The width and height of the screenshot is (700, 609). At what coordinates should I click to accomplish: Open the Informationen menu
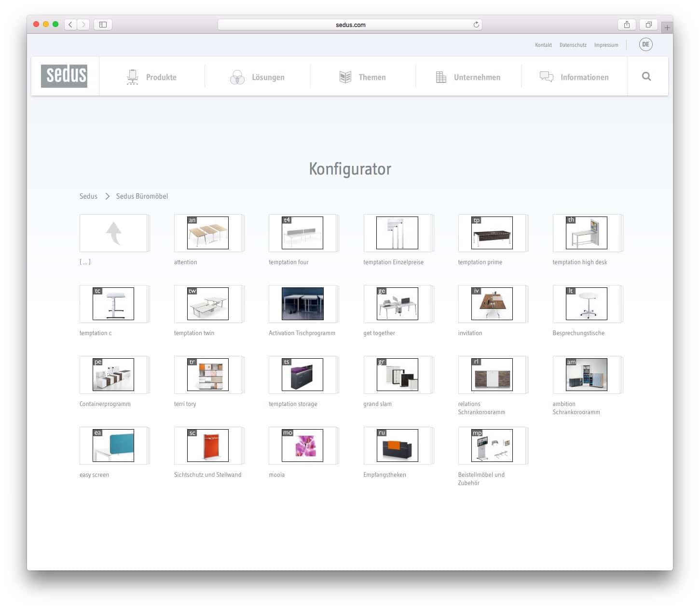[574, 77]
